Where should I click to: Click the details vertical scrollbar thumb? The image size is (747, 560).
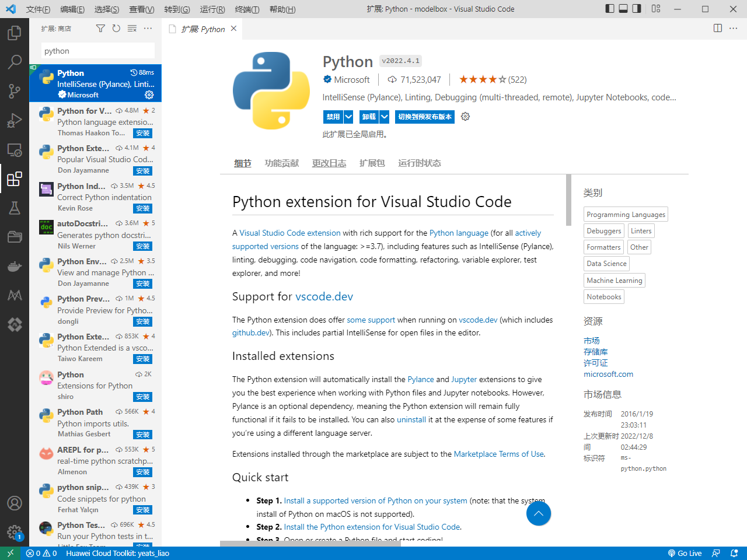(x=569, y=200)
